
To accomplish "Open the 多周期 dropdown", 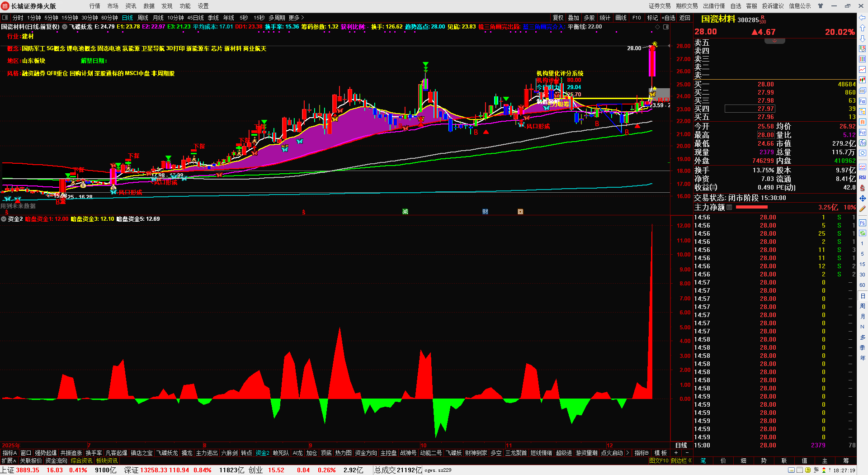I will tap(277, 18).
